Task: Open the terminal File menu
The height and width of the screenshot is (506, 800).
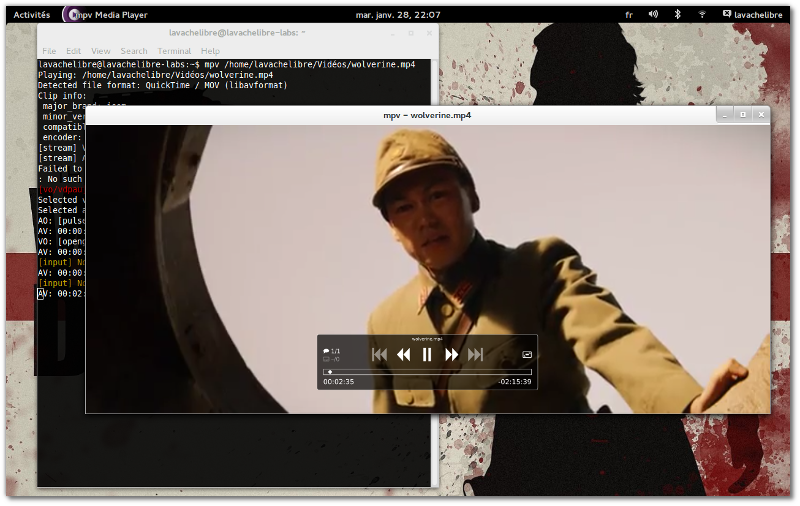Action: coord(49,51)
